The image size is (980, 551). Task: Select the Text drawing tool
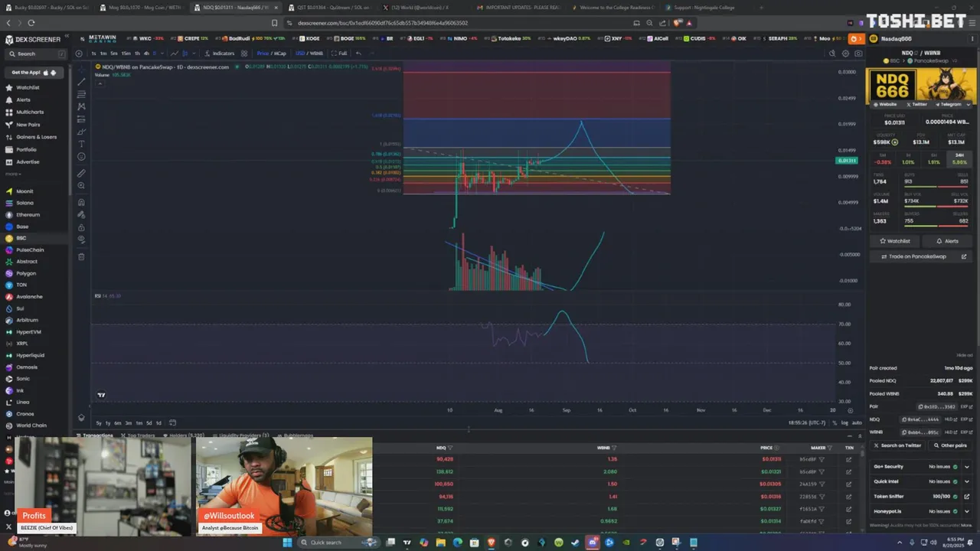coord(81,144)
